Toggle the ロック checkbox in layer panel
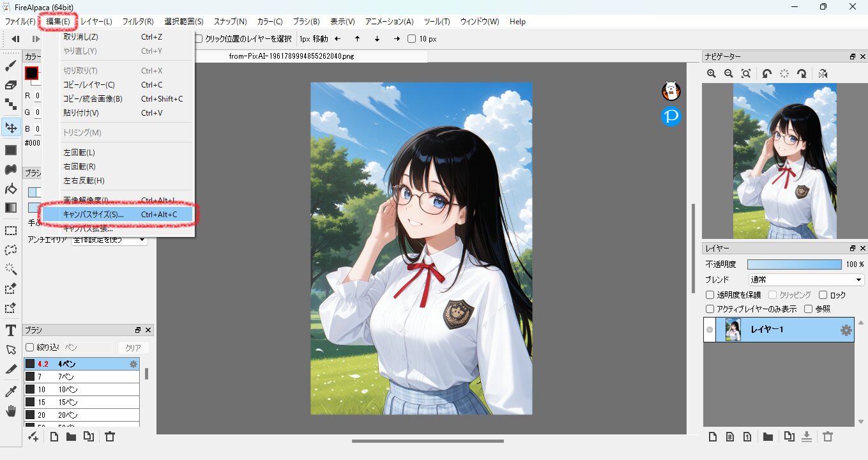Screen dimensions: 868x460 click(x=823, y=295)
